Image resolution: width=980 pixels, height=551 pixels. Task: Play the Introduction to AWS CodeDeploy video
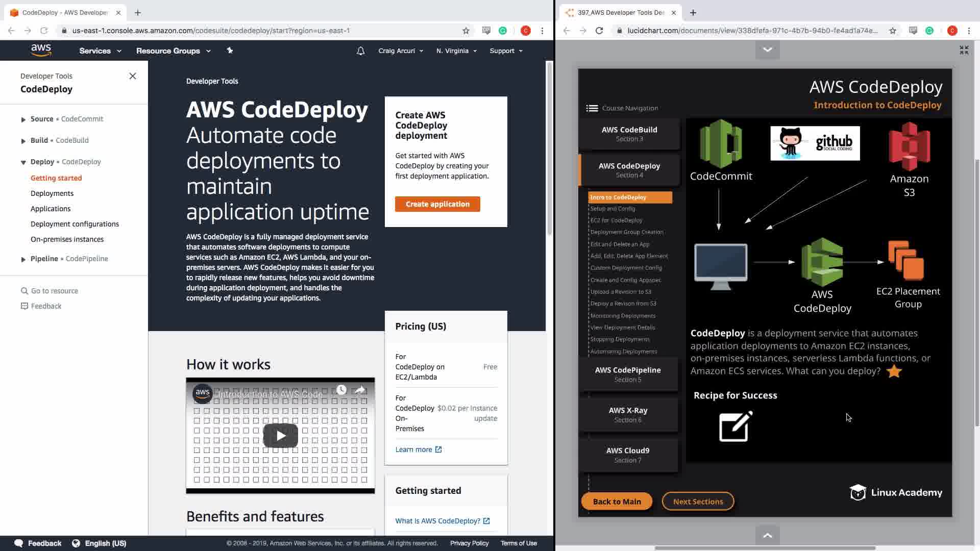pyautogui.click(x=280, y=436)
